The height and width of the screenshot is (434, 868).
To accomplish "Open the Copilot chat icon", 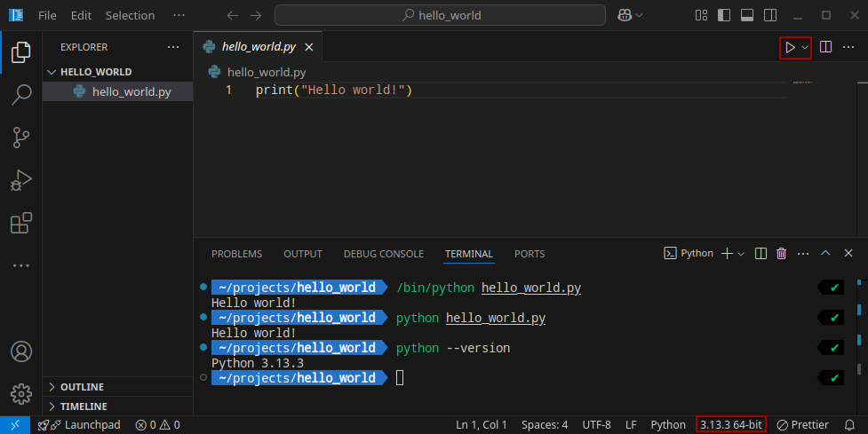I will click(625, 15).
